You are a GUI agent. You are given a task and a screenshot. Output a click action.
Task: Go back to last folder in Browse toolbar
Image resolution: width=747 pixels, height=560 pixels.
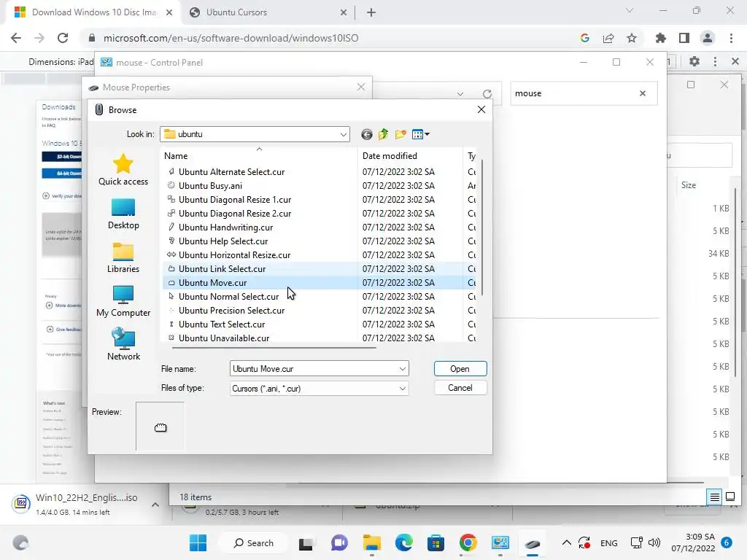coord(366,134)
